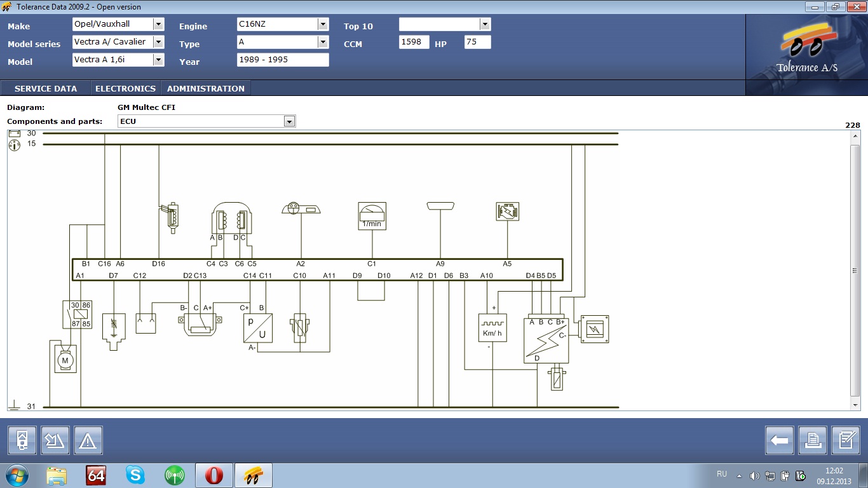Switch to the ELECTRONICS tab
The height and width of the screenshot is (488, 868).
click(125, 88)
